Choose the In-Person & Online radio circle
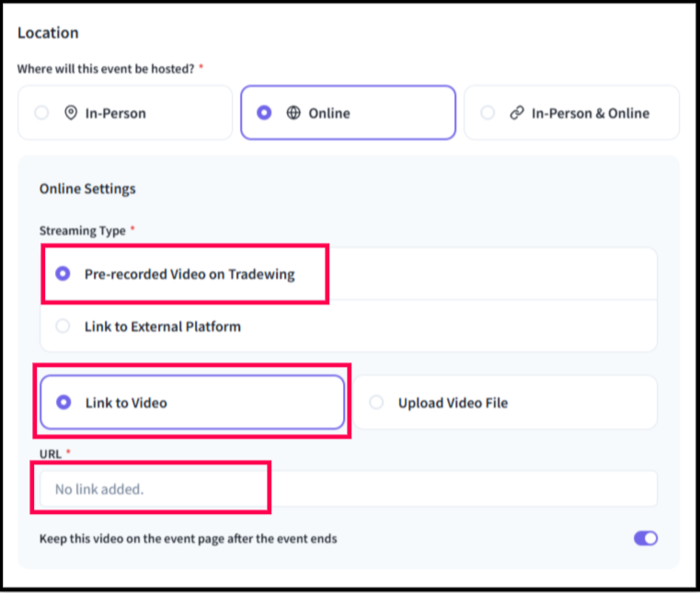This screenshot has height=593, width=700. point(488,113)
